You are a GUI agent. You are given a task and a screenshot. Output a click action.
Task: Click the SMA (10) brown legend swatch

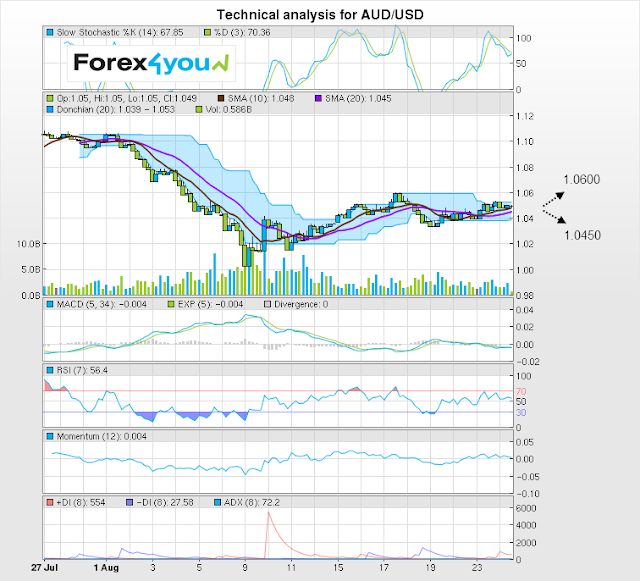coord(221,98)
